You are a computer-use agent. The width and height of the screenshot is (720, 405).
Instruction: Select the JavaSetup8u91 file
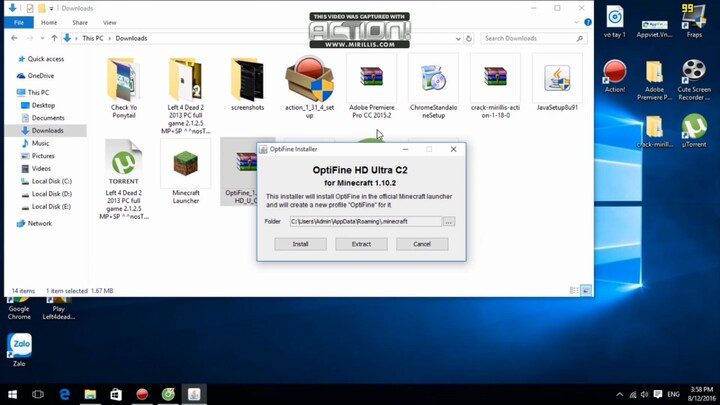click(557, 84)
